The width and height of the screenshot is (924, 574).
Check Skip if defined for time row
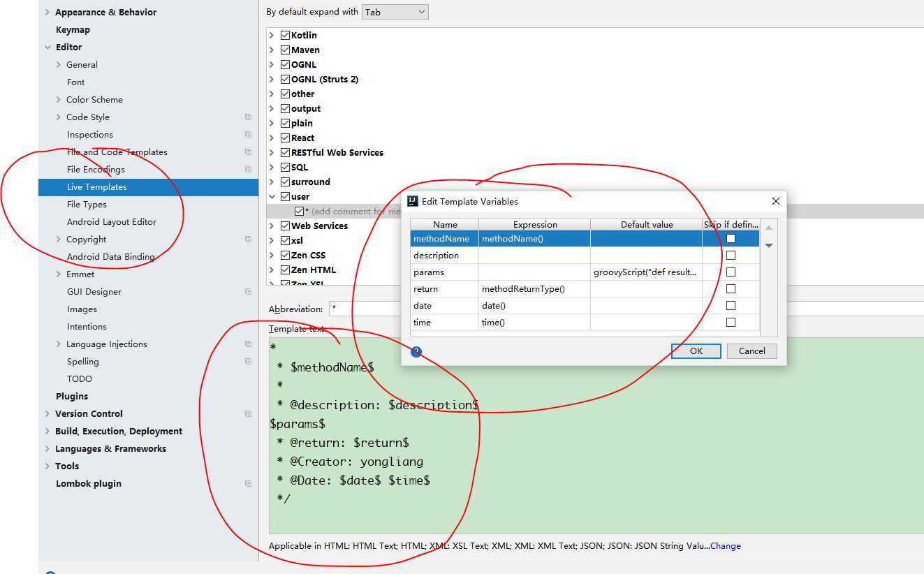point(731,323)
